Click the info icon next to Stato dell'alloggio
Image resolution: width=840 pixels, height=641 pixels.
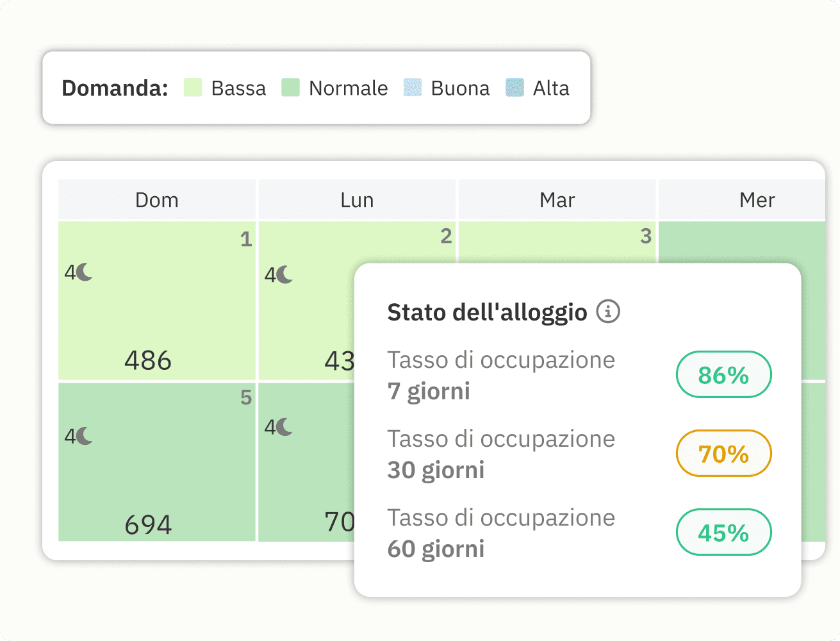pyautogui.click(x=607, y=312)
